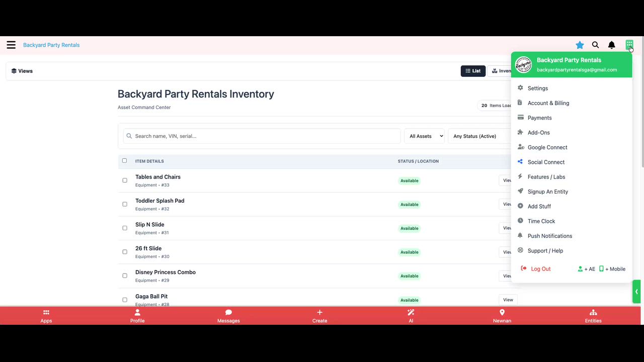Expand the Views panel
This screenshot has width=644, height=362.
(22, 71)
